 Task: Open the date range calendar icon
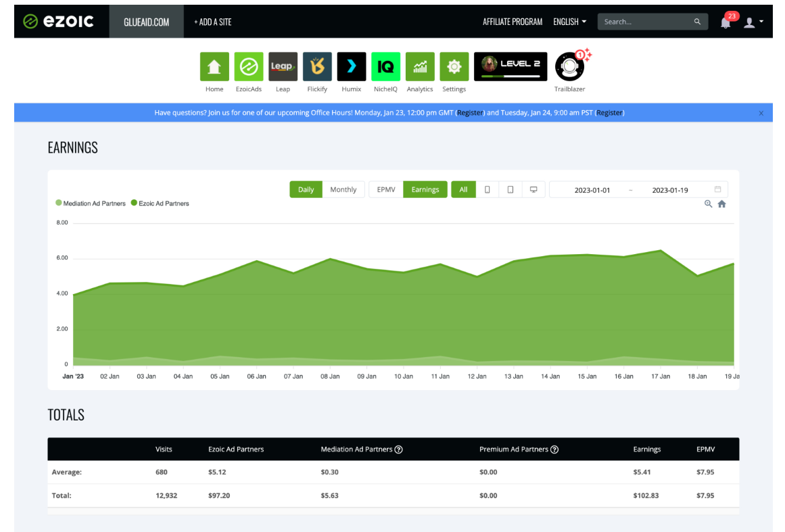coord(718,189)
